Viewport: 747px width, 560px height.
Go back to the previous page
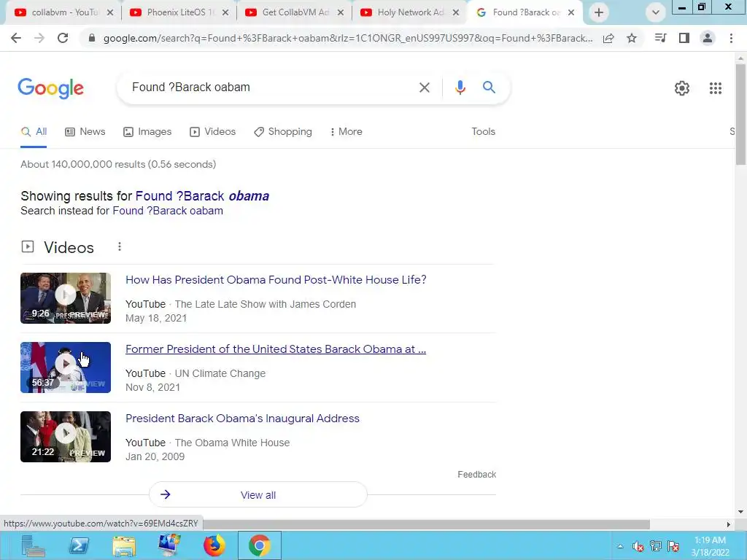(x=16, y=38)
